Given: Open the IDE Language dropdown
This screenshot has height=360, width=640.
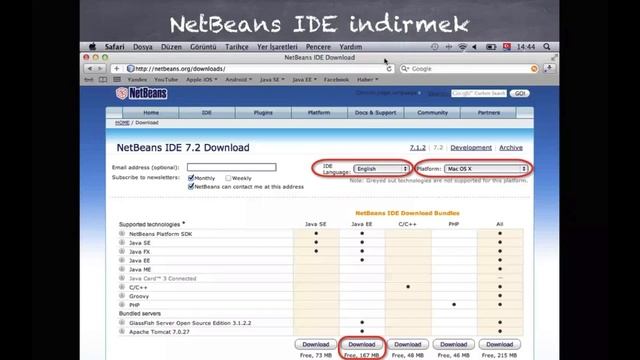Looking at the screenshot, I should [x=381, y=169].
